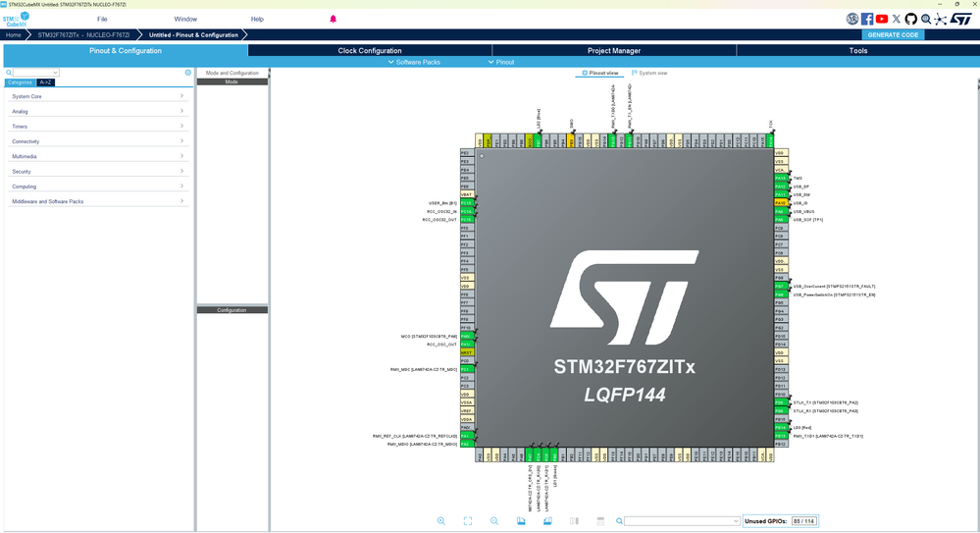The image size is (980, 533).
Task: Expand Middleware and Software Packs category
Action: (97, 201)
